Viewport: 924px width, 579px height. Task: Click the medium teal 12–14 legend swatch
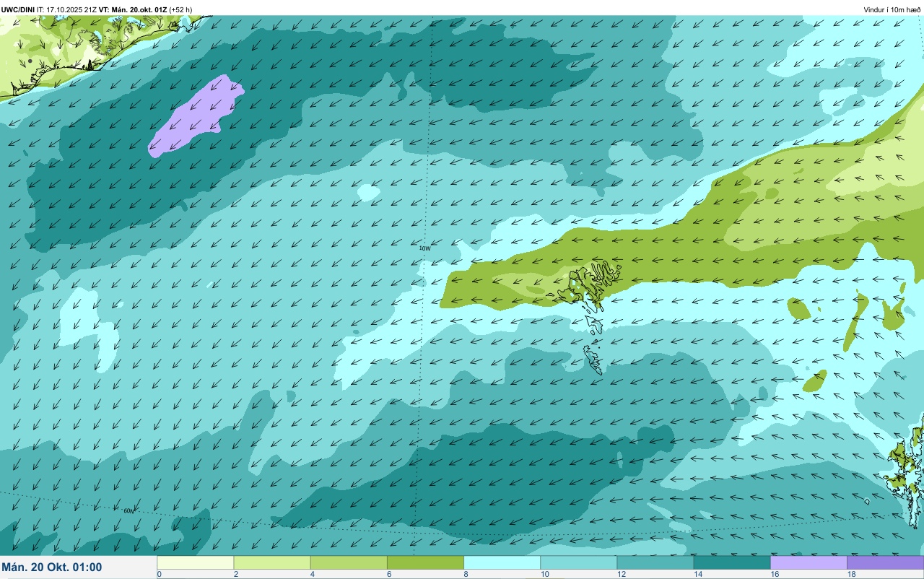pos(655,562)
